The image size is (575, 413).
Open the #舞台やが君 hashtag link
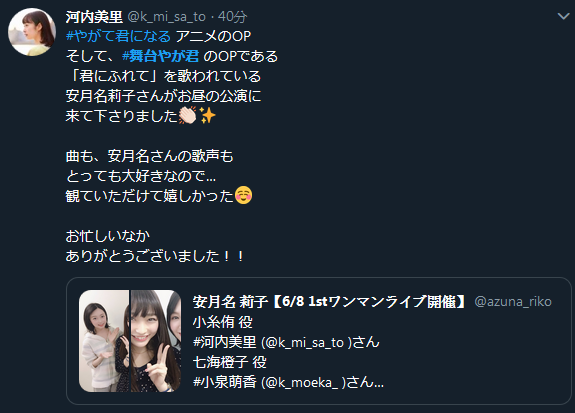pyautogui.click(x=161, y=56)
